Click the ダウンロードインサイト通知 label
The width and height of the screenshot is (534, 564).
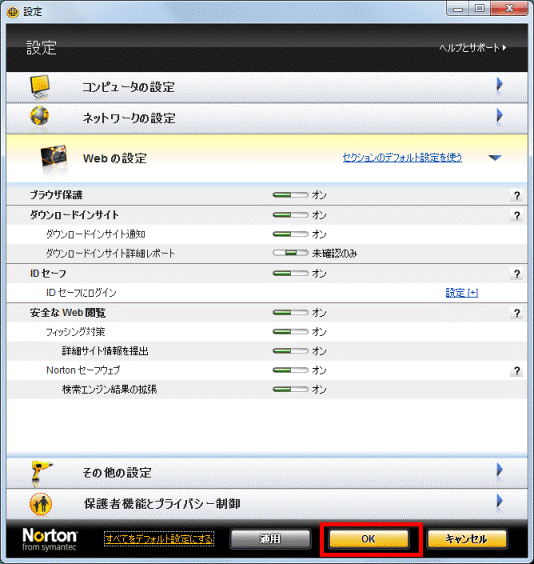[95, 234]
